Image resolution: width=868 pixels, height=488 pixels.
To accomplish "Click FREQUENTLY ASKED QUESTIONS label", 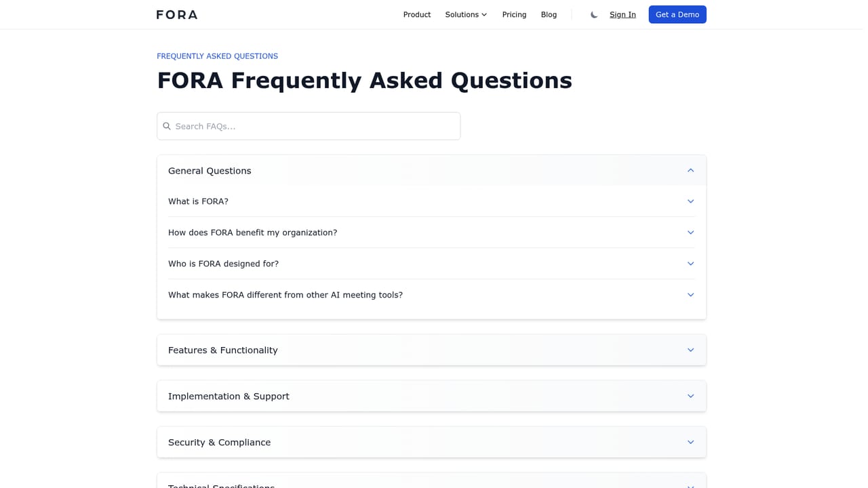I will pos(217,56).
